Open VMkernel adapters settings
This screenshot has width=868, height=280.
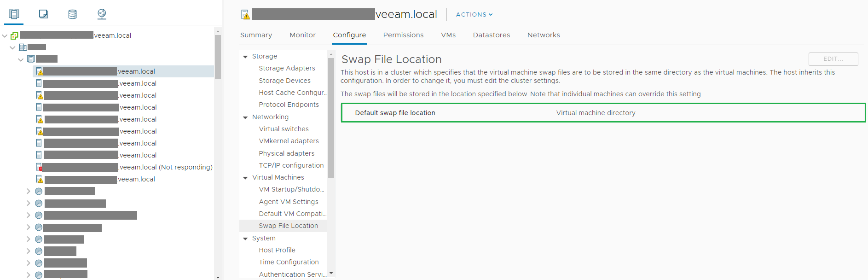[289, 141]
